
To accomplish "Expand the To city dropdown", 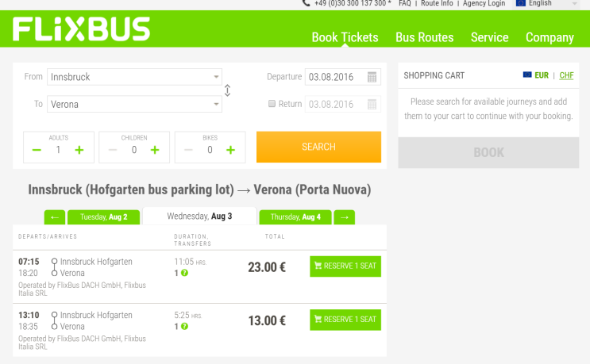I will pos(217,104).
